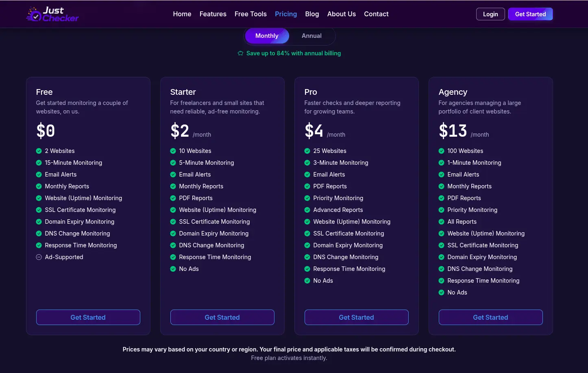The width and height of the screenshot is (588, 373).
Task: Select the Pricing nav item
Action: 286,14
